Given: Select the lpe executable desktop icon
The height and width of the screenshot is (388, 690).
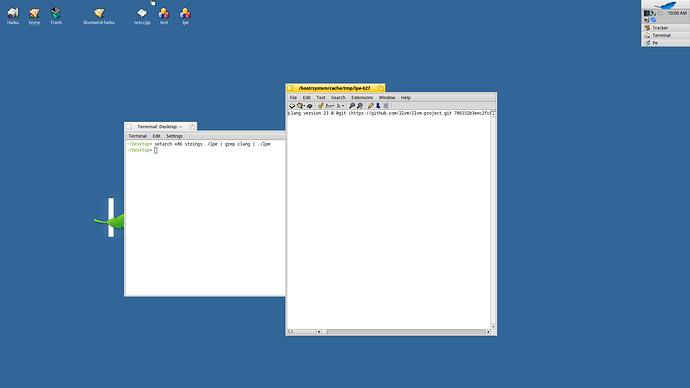Looking at the screenshot, I should (x=185, y=16).
